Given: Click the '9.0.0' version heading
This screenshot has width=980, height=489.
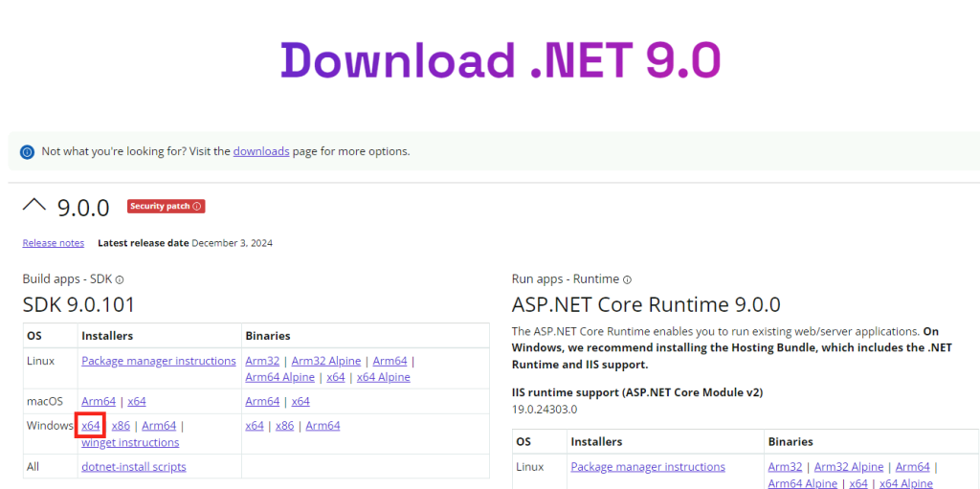Looking at the screenshot, I should click(83, 208).
